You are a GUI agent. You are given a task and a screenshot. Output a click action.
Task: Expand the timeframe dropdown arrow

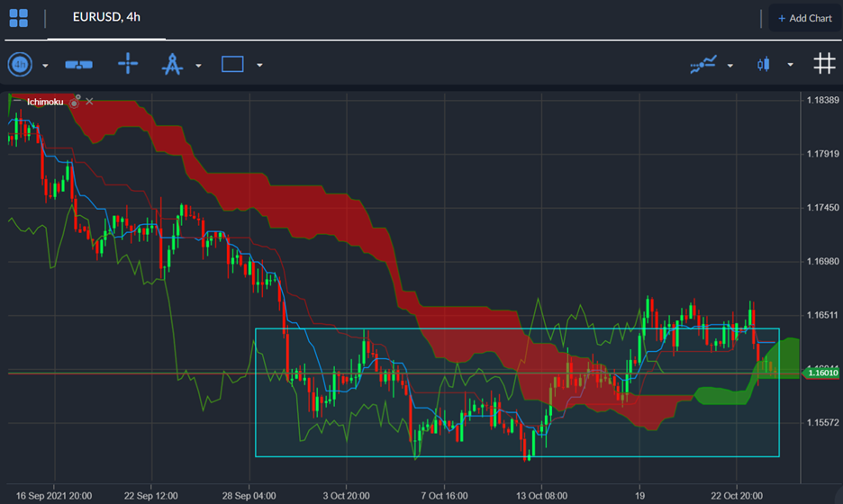pyautogui.click(x=45, y=66)
